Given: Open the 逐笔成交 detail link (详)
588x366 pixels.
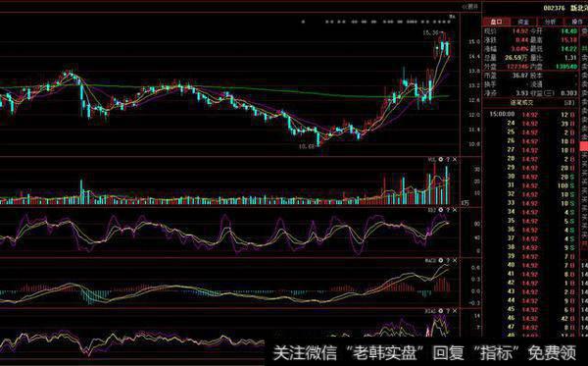Looking at the screenshot, I should [x=568, y=102].
